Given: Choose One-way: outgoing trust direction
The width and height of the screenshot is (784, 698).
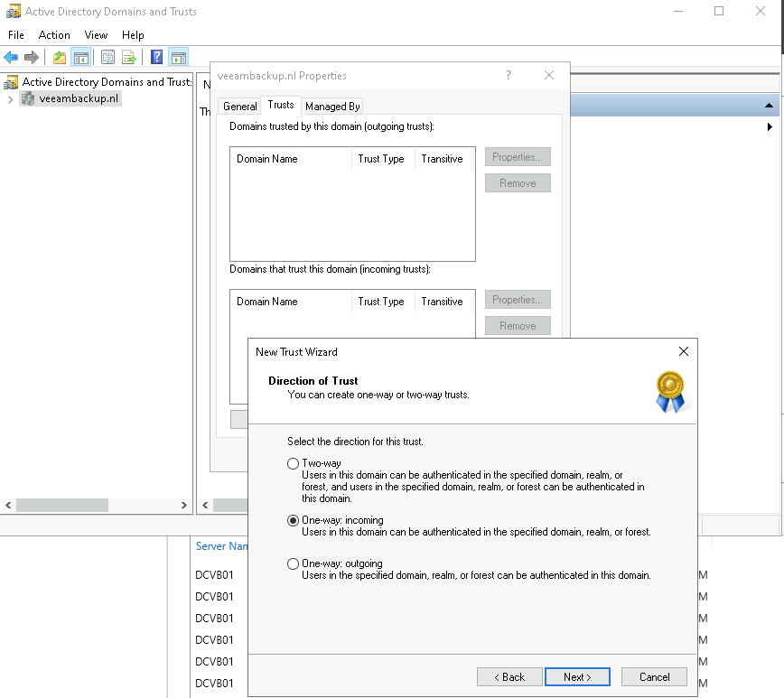Looking at the screenshot, I should point(293,563).
